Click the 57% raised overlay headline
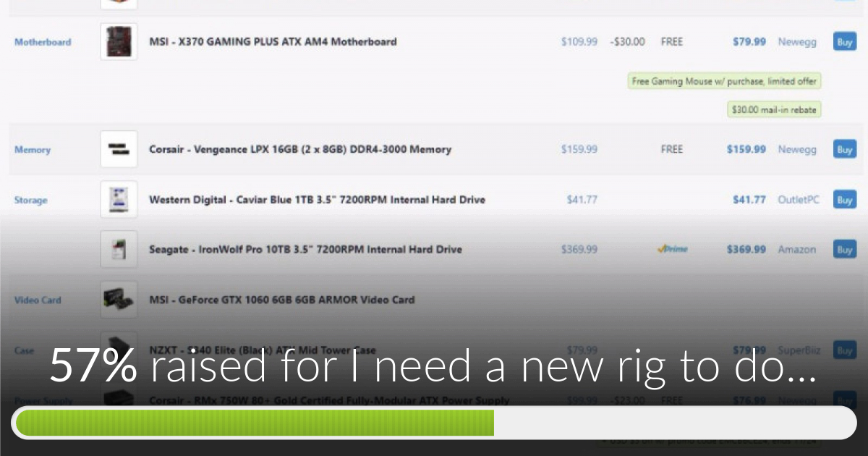868x456 pixels. pos(433,366)
